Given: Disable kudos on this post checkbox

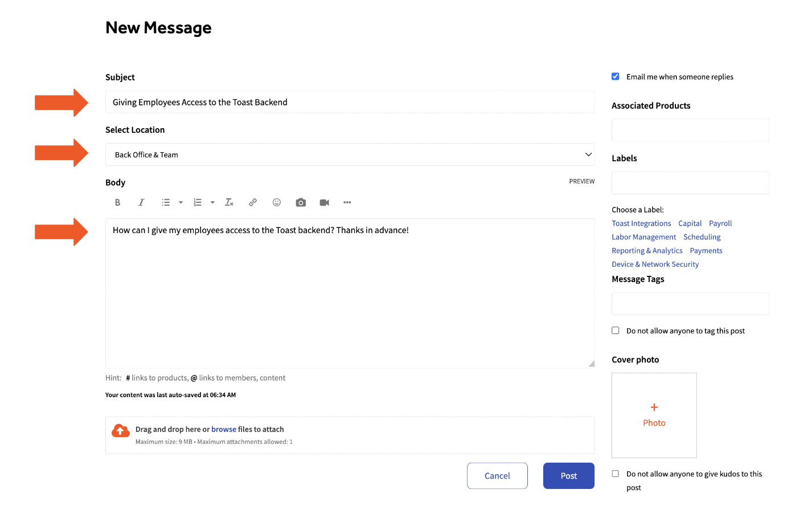Looking at the screenshot, I should pyautogui.click(x=616, y=474).
